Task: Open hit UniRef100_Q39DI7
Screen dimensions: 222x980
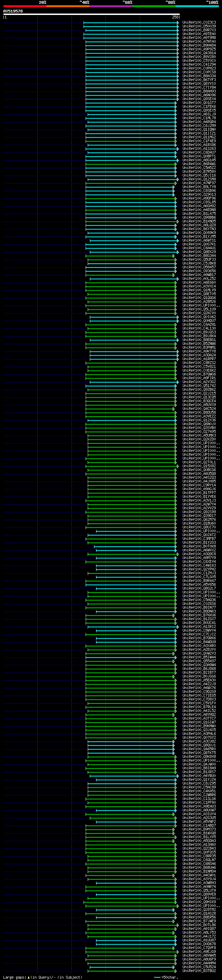Action: pyautogui.click(x=199, y=516)
